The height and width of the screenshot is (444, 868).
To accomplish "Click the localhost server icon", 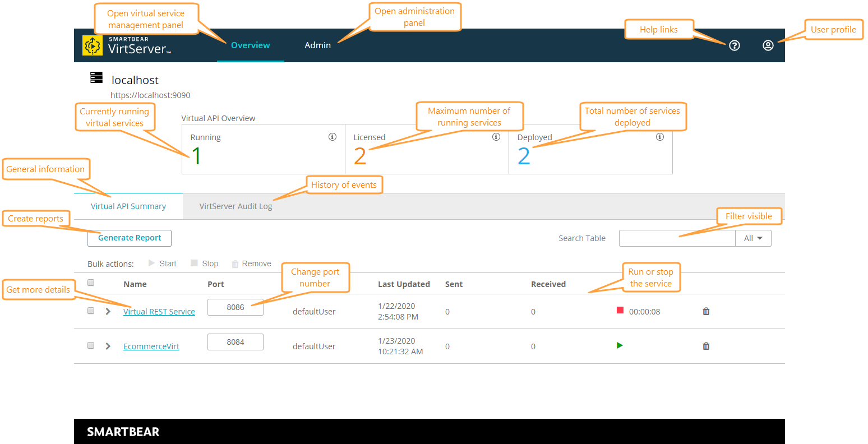I will 96,77.
